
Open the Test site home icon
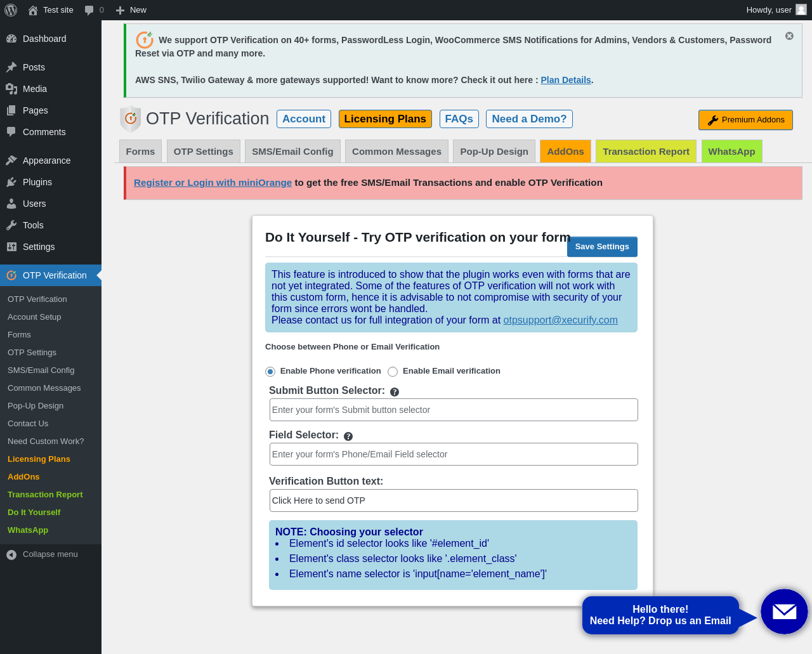click(x=33, y=10)
